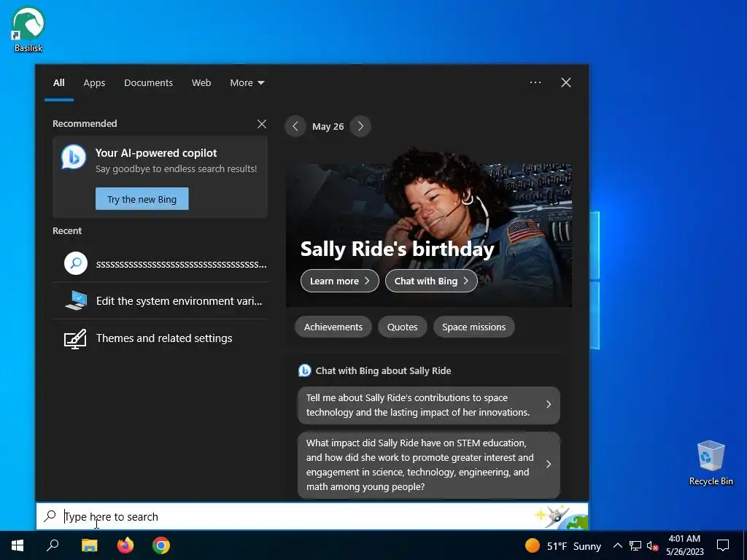Open the three-dot options menu
Viewport: 747px width, 560px height.
pyautogui.click(x=535, y=82)
